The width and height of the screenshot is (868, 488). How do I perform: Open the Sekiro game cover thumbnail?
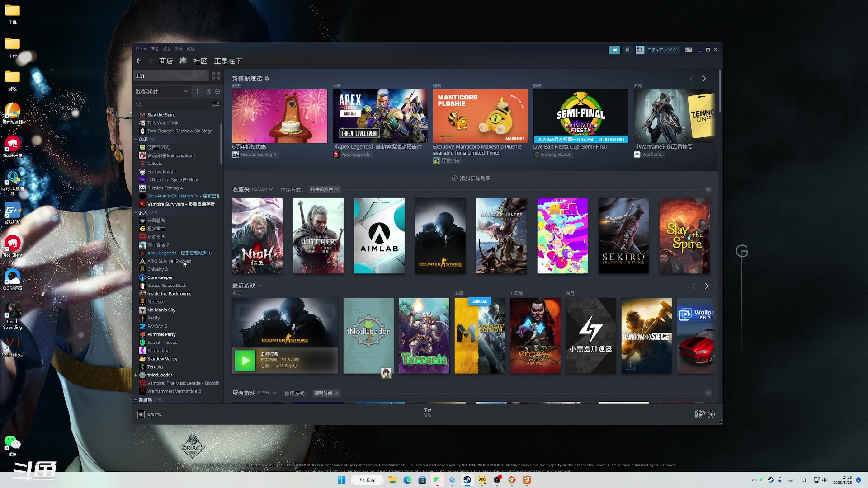click(x=623, y=236)
